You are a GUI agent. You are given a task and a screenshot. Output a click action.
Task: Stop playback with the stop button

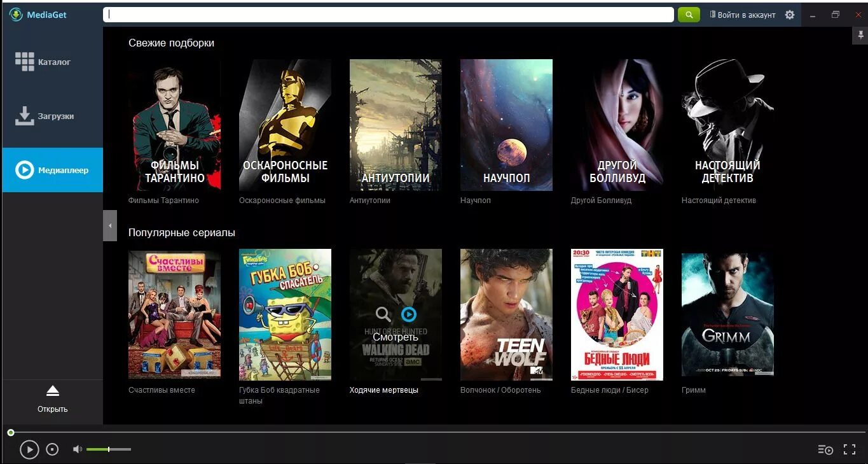coord(53,449)
